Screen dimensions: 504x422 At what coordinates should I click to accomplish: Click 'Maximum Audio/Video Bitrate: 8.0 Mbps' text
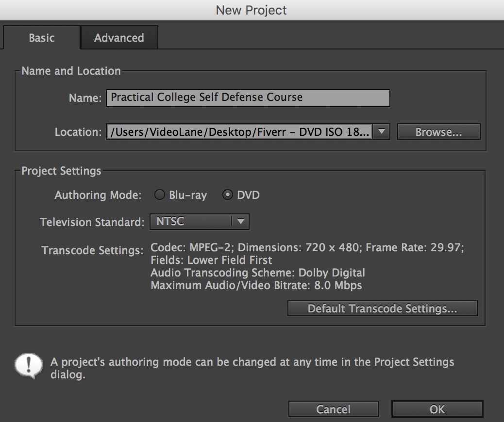click(256, 285)
